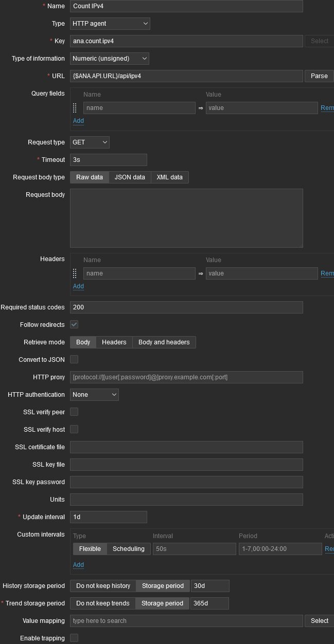334x644 pixels.
Task: Tick the Enable trapping checkbox
Action: [x=74, y=638]
